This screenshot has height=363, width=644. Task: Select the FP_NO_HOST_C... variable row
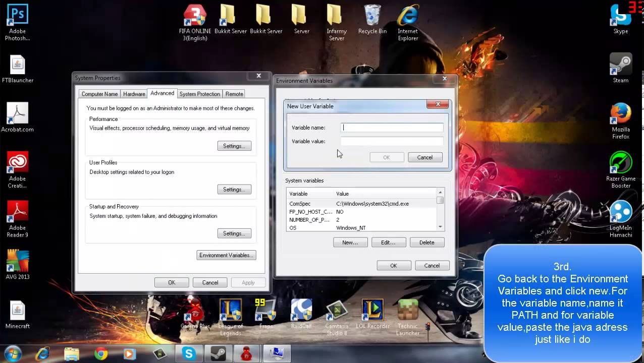coord(361,212)
